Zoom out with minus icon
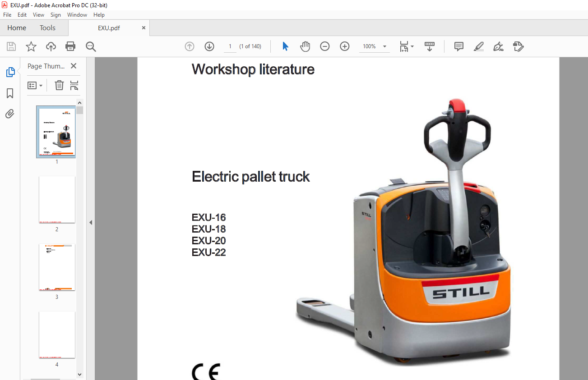This screenshot has height=380, width=588. tap(325, 46)
